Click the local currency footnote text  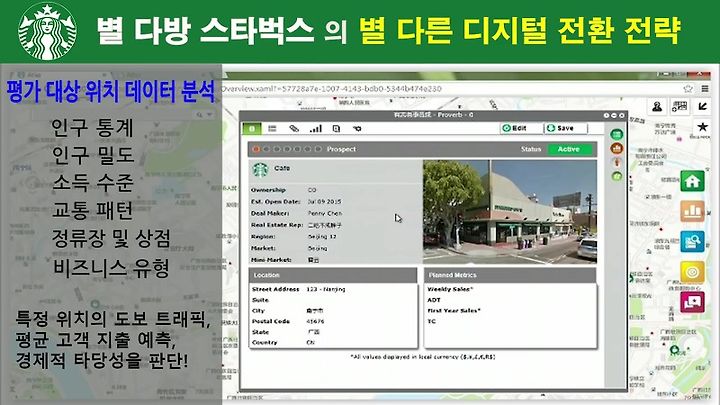[423, 356]
